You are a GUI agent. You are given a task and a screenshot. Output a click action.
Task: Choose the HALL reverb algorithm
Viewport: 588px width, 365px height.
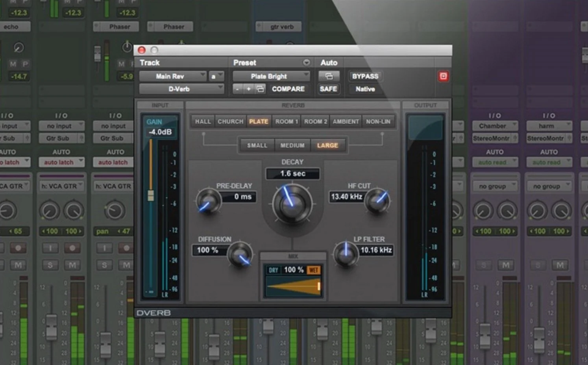(x=203, y=122)
